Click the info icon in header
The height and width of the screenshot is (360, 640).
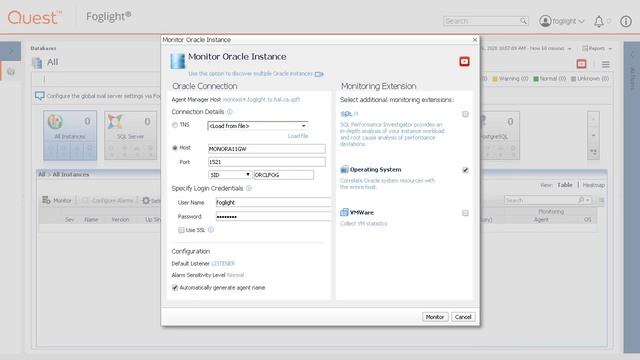click(x=626, y=21)
